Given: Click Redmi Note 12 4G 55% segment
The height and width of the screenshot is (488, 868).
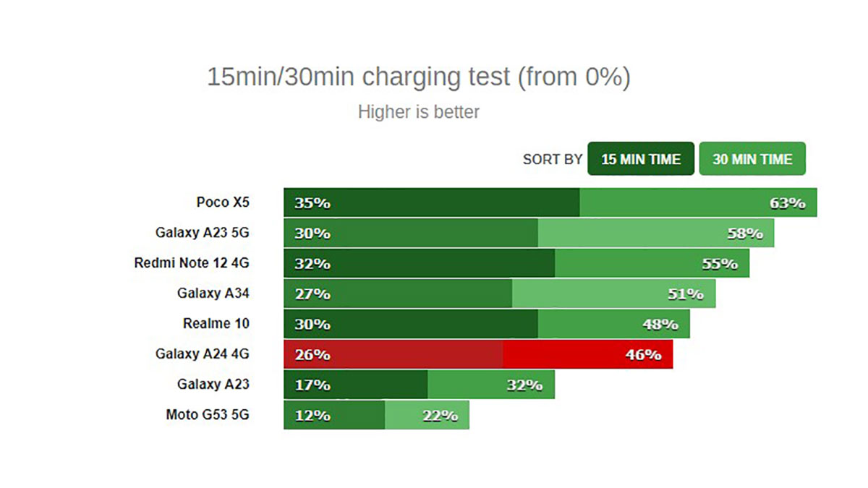Looking at the screenshot, I should pyautogui.click(x=652, y=263).
